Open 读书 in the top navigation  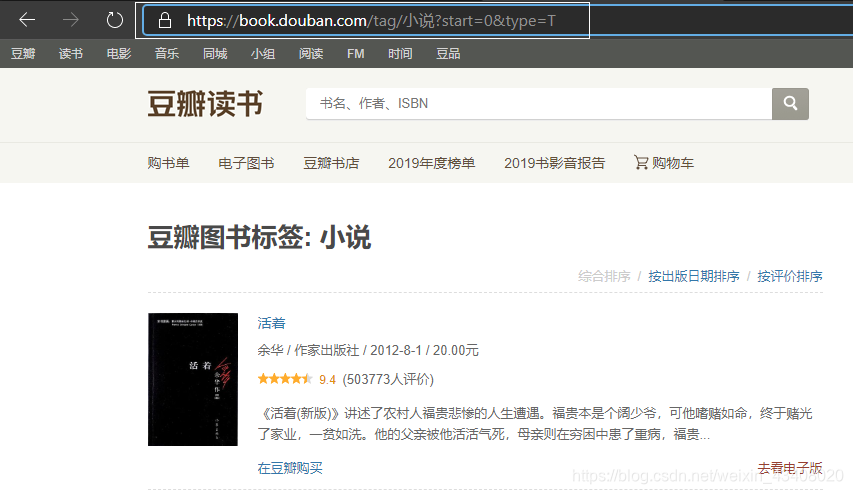pos(71,53)
